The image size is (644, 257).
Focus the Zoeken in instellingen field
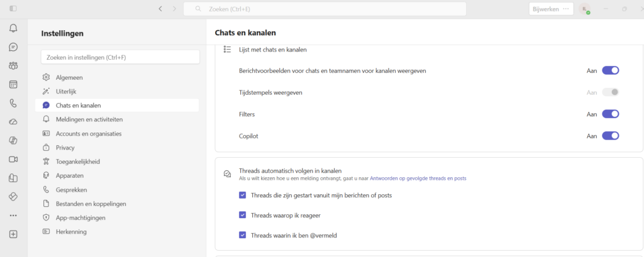click(120, 57)
